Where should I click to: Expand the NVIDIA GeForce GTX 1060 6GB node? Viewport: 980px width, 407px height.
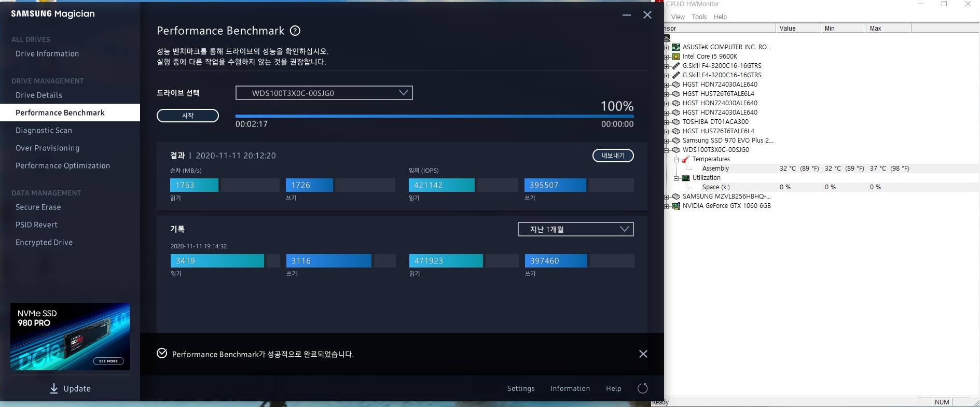(667, 206)
